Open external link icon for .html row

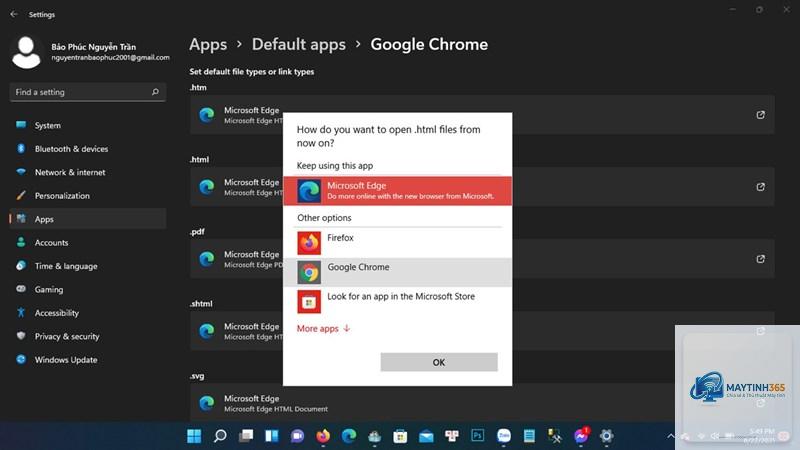[760, 187]
